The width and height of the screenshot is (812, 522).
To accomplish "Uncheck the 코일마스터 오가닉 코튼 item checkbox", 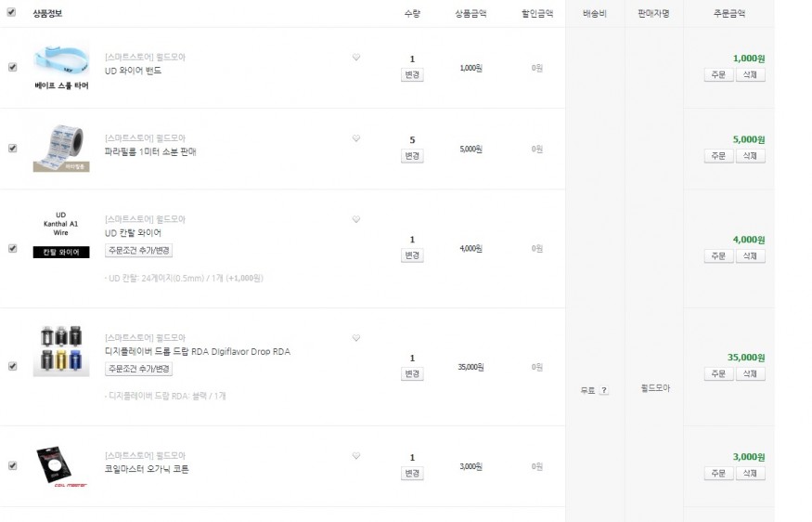I will (x=12, y=465).
